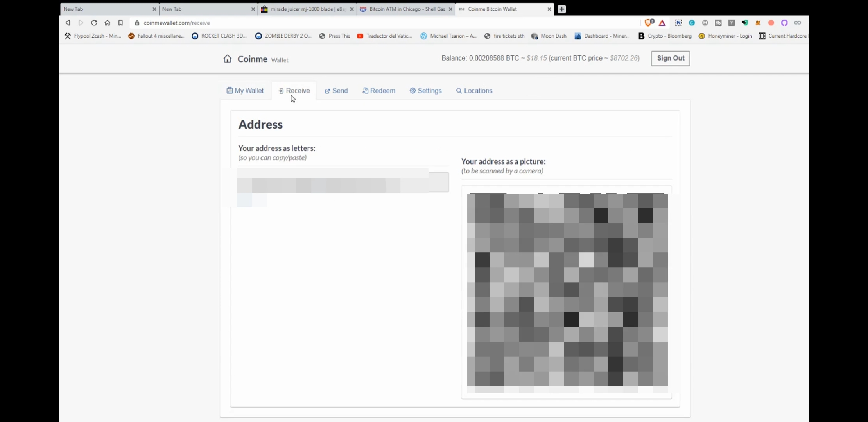Open a new browser tab with plus button
Image resolution: width=868 pixels, height=422 pixels.
coord(562,9)
